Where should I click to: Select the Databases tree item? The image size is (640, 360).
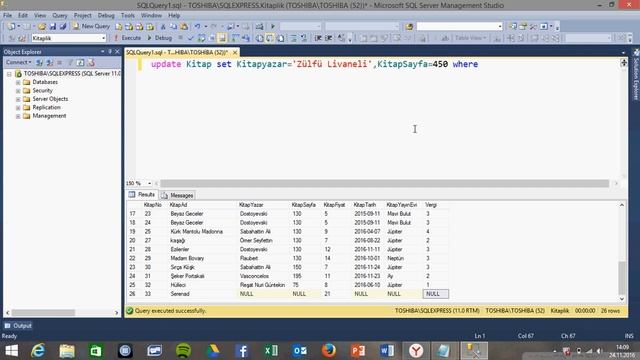[45, 82]
